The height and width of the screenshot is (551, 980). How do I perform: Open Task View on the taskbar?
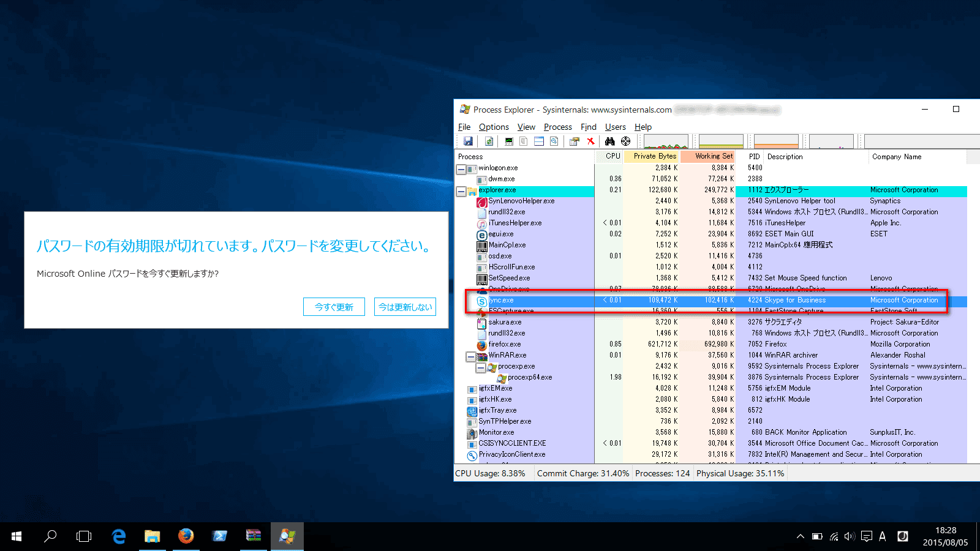tap(84, 536)
